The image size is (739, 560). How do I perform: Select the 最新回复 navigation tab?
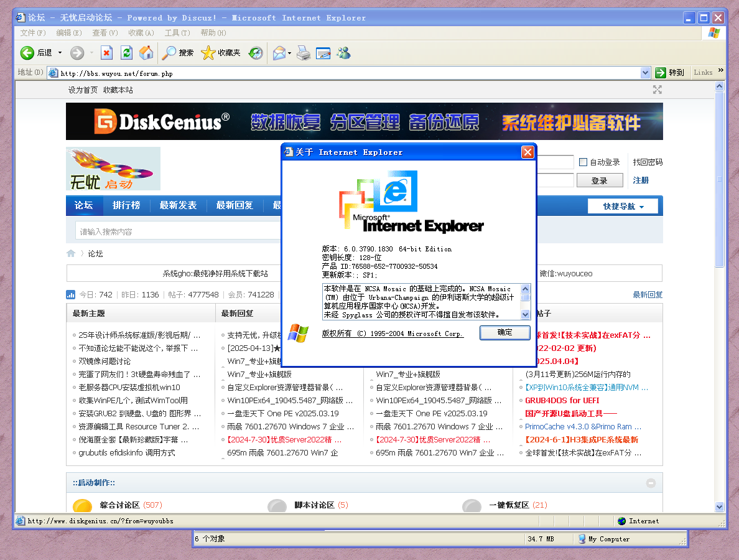tap(235, 205)
